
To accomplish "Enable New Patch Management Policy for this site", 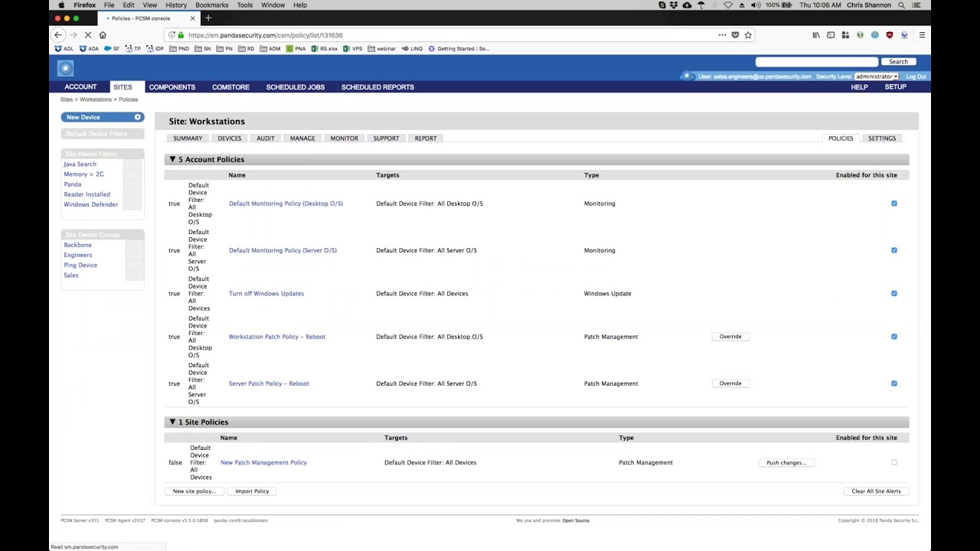I will (x=893, y=462).
